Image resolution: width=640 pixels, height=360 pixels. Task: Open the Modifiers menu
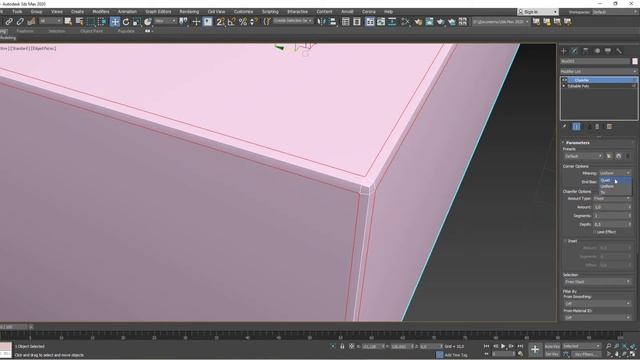pos(100,12)
